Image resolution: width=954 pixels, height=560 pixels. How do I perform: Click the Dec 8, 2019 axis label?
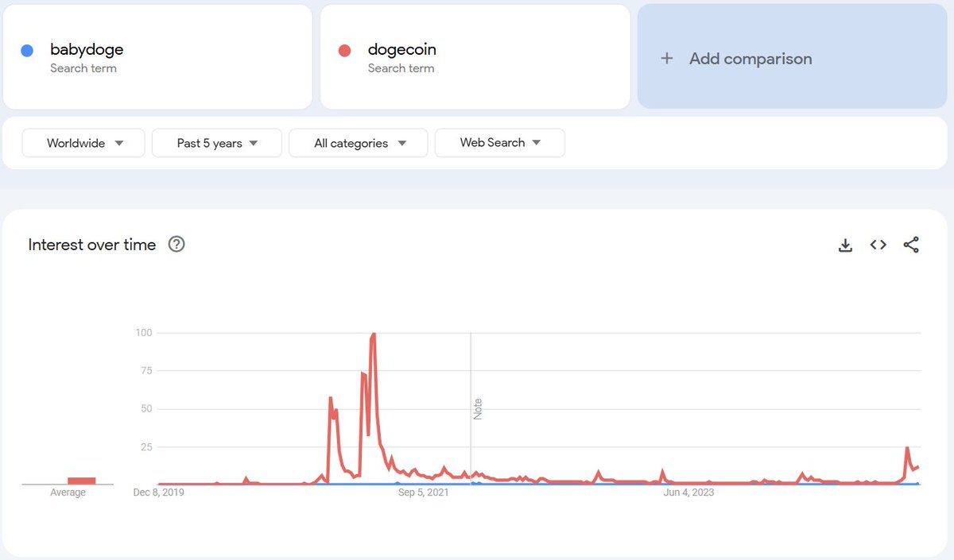[x=158, y=492]
